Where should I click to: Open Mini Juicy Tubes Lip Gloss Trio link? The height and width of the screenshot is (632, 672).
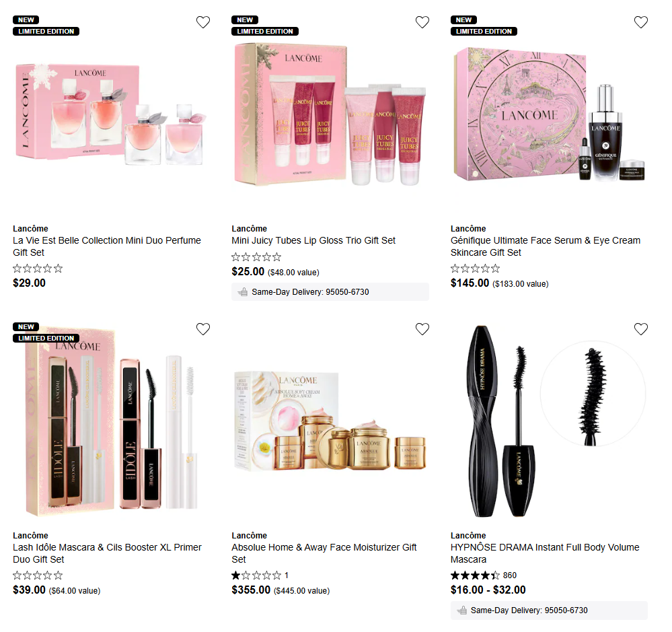[x=313, y=240]
